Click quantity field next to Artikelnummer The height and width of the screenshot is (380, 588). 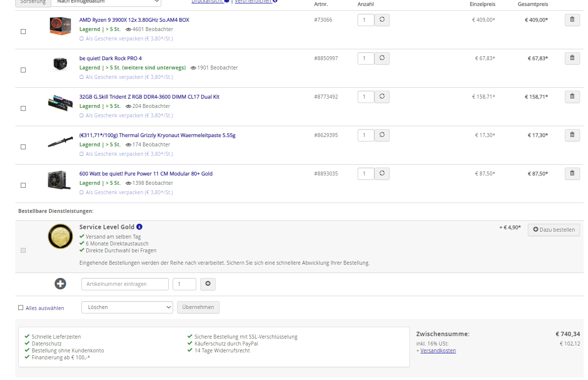pos(184,284)
